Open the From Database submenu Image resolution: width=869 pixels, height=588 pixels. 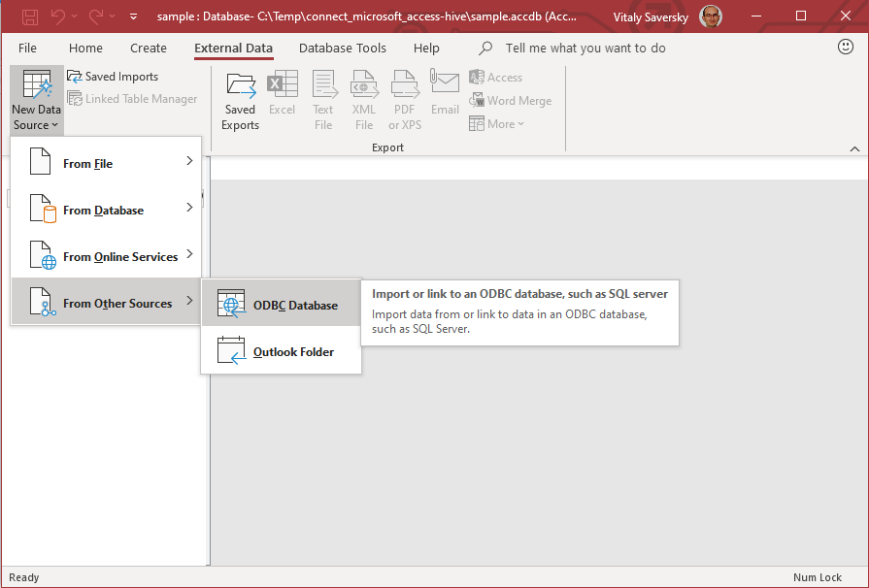coord(105,210)
